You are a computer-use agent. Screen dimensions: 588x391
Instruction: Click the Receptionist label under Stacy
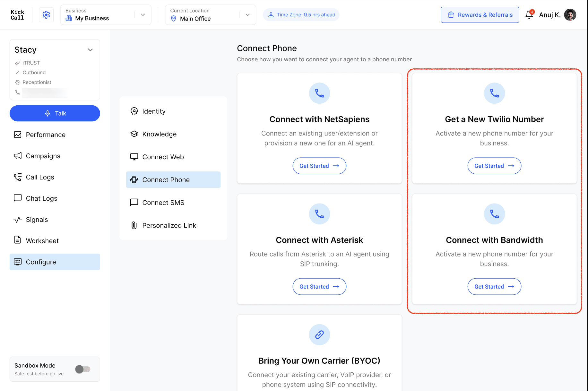[37, 82]
